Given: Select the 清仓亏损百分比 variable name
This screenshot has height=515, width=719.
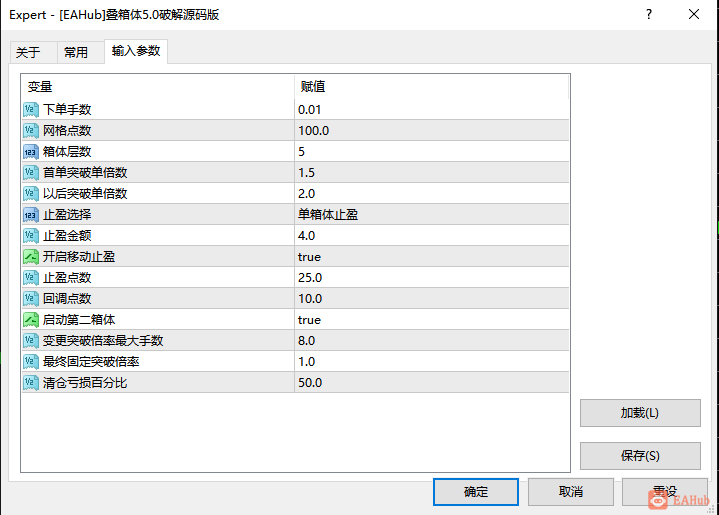Looking at the screenshot, I should tap(85, 382).
